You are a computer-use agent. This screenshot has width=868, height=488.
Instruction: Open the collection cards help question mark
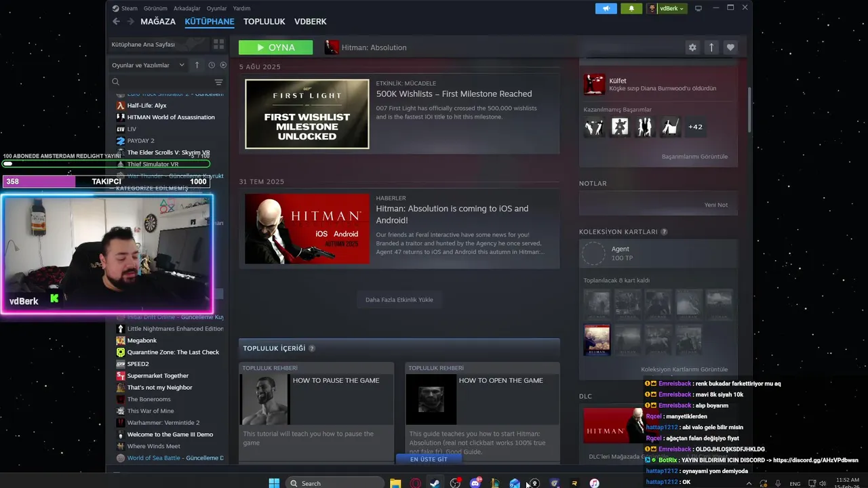(x=664, y=232)
